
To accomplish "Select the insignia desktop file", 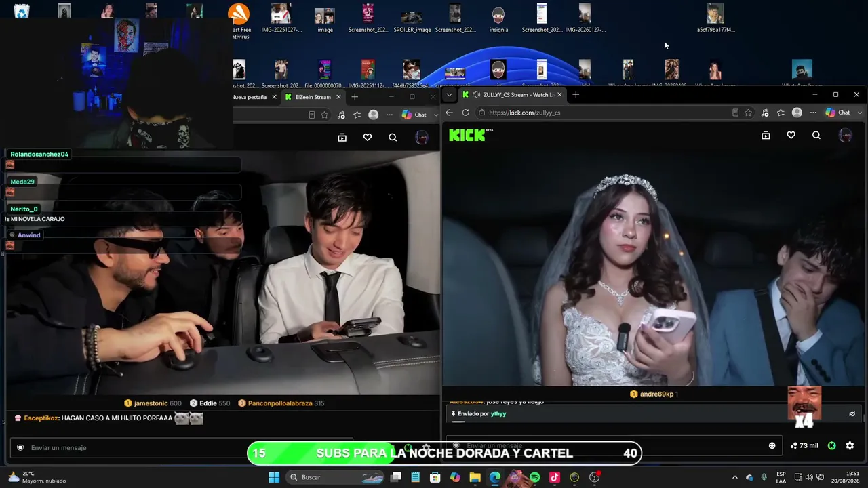I will 498,18.
